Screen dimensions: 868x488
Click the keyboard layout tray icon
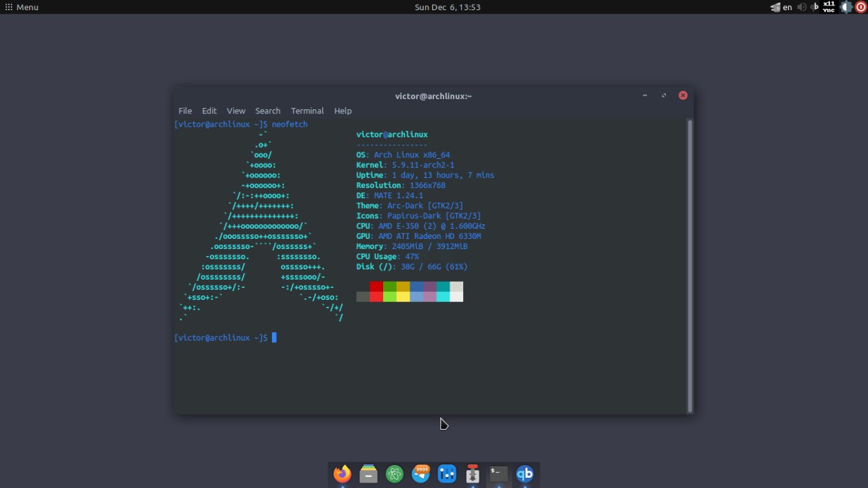pyautogui.click(x=775, y=7)
